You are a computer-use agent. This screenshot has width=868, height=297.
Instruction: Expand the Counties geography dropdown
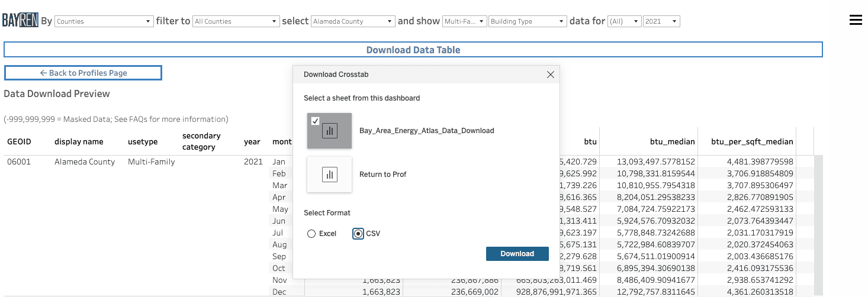pos(104,21)
